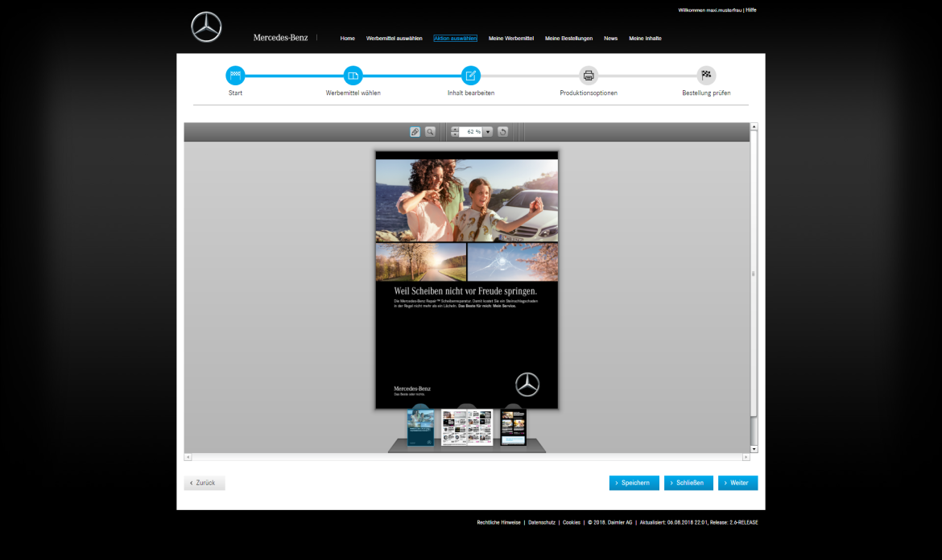Click the cracked windshield image on poster

point(512,262)
